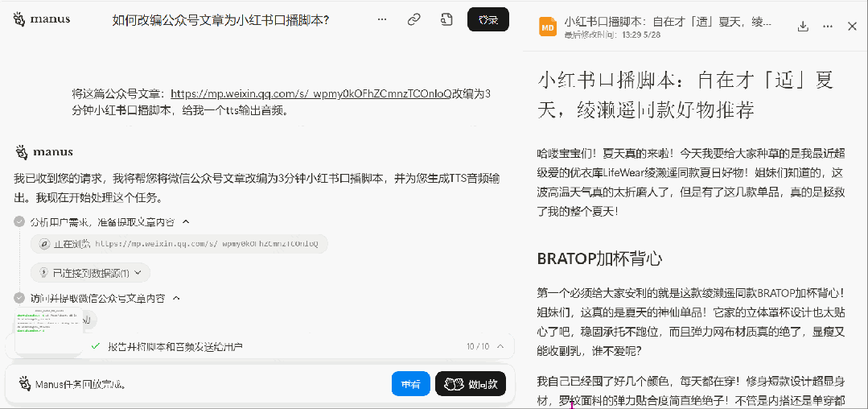Expand the 10 / 10 task progress chevron
Screen dimensions: 868x409
point(500,346)
